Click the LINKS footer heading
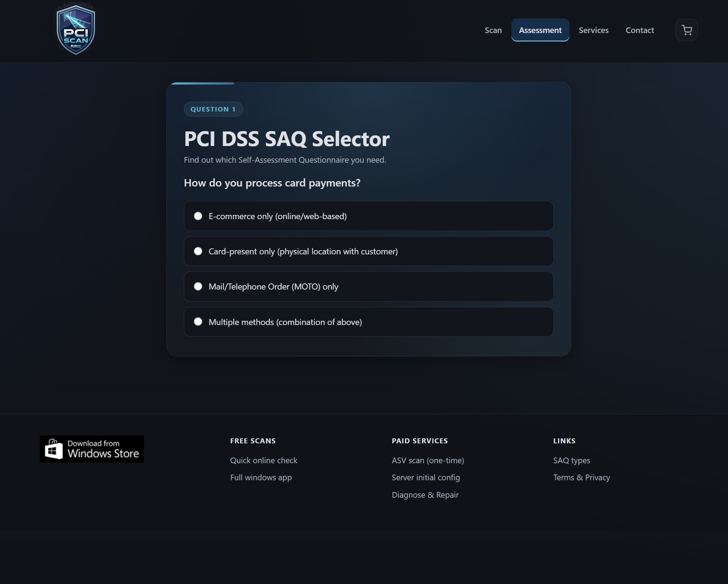This screenshot has width=728, height=584. pyautogui.click(x=564, y=441)
